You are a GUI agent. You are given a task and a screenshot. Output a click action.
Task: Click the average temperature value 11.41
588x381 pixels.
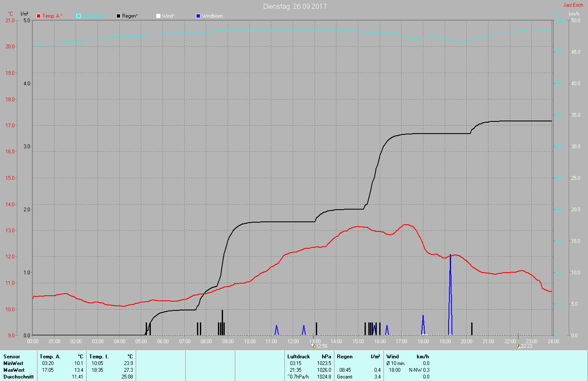click(77, 377)
